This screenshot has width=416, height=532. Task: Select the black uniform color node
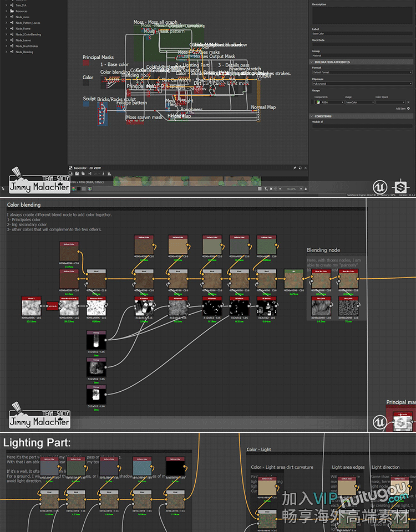tap(175, 468)
